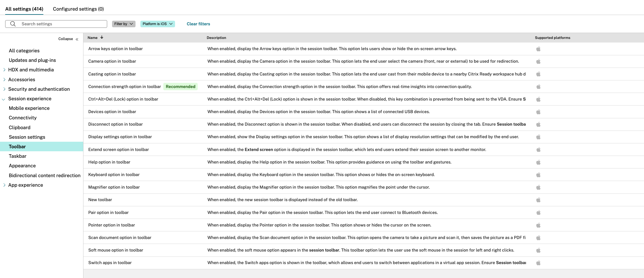Open the Filter by dropdown
Viewport: 644px width, 278px height.
coord(124,24)
